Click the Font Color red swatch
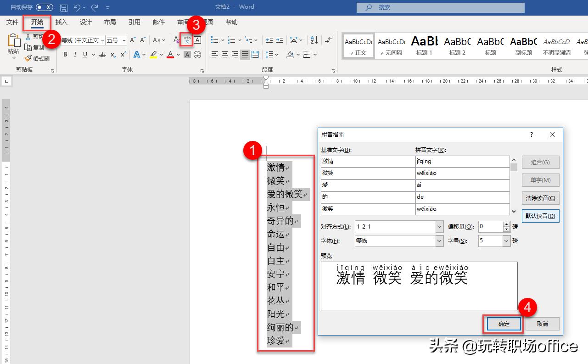588x364 pixels. (170, 55)
